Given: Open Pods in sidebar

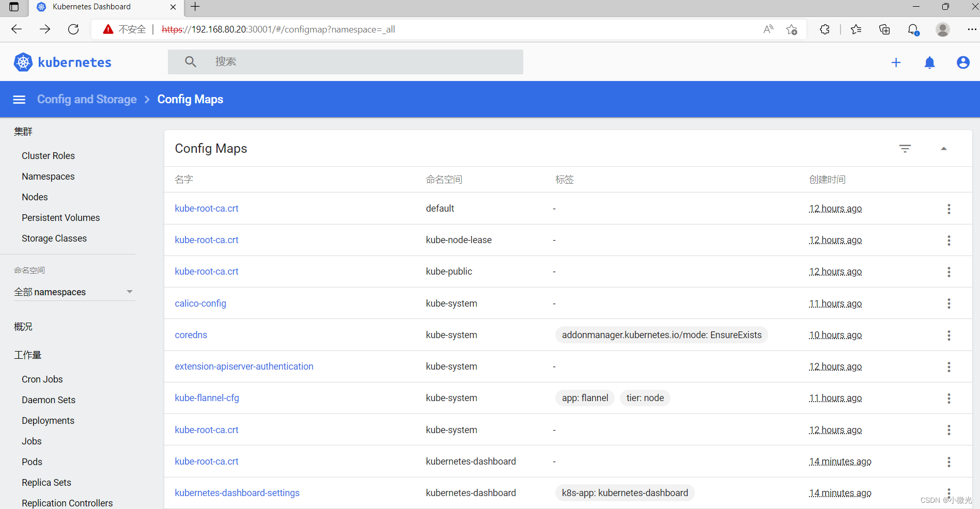Looking at the screenshot, I should click(32, 462).
